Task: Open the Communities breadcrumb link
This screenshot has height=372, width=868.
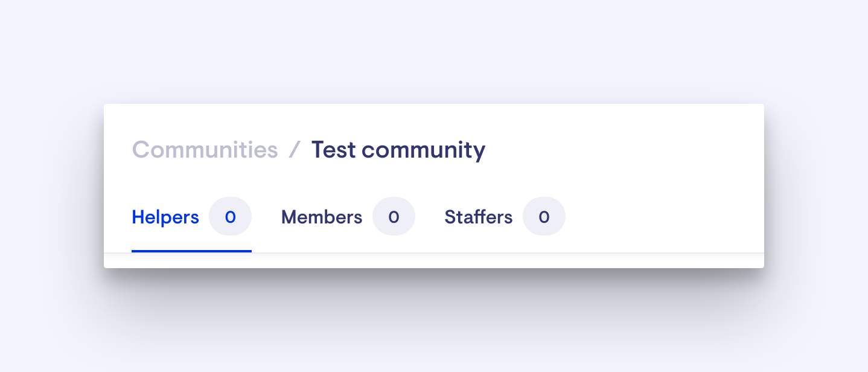Action: [205, 150]
